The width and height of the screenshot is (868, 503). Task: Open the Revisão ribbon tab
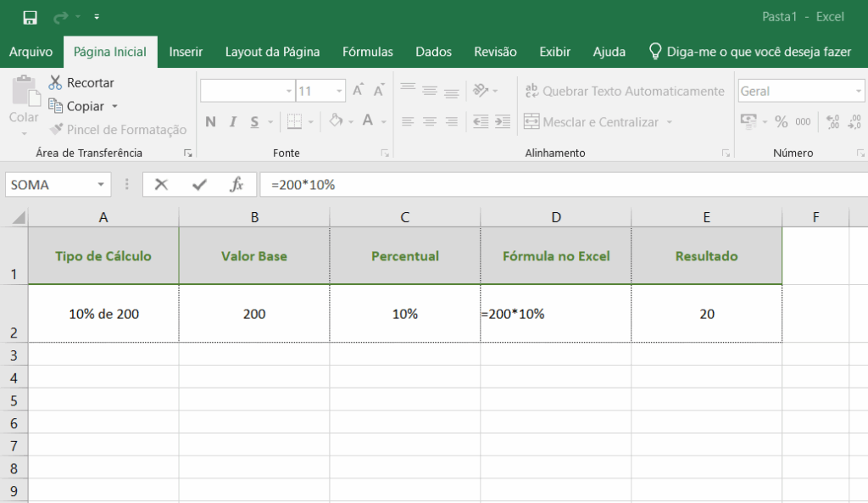tap(495, 52)
